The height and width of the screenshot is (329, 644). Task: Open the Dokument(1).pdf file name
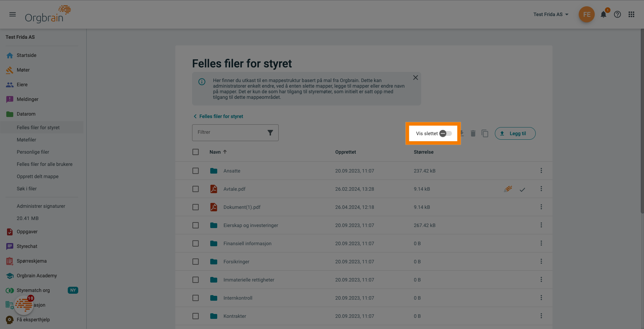click(x=242, y=207)
